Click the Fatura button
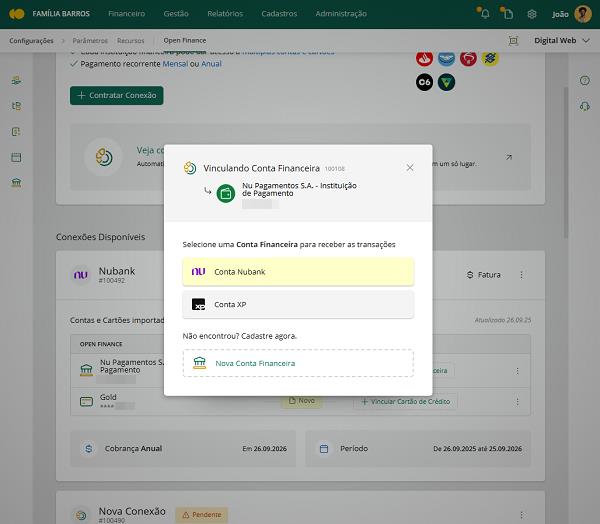The height and width of the screenshot is (524, 600). point(484,275)
